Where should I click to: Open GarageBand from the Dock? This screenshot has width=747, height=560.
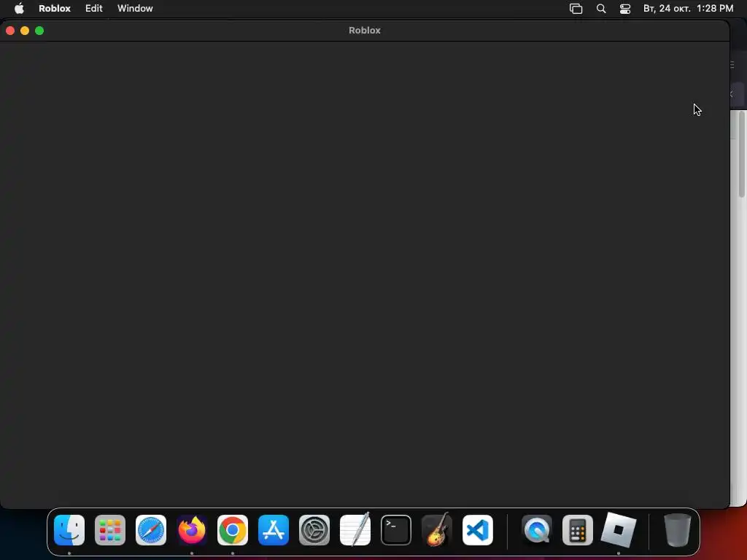(x=437, y=529)
